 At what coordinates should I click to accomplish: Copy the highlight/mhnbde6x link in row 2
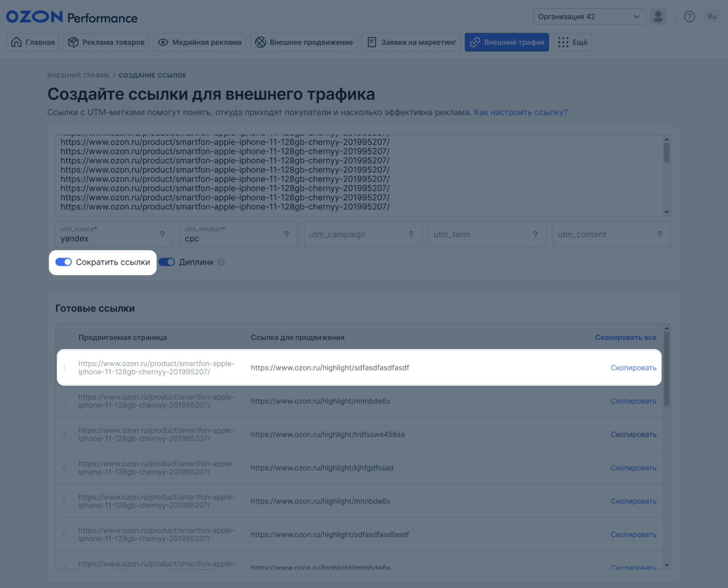pyautogui.click(x=633, y=401)
